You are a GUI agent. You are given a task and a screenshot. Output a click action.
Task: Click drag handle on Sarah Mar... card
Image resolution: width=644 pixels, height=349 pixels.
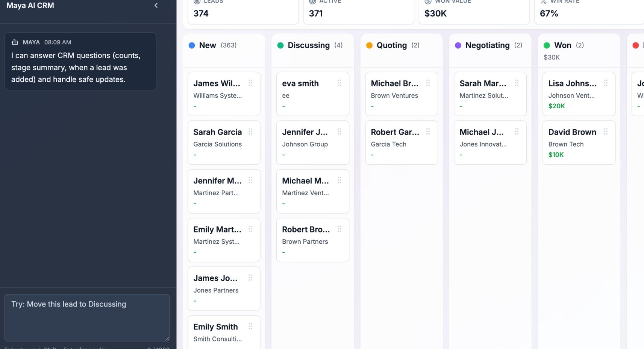tap(517, 83)
